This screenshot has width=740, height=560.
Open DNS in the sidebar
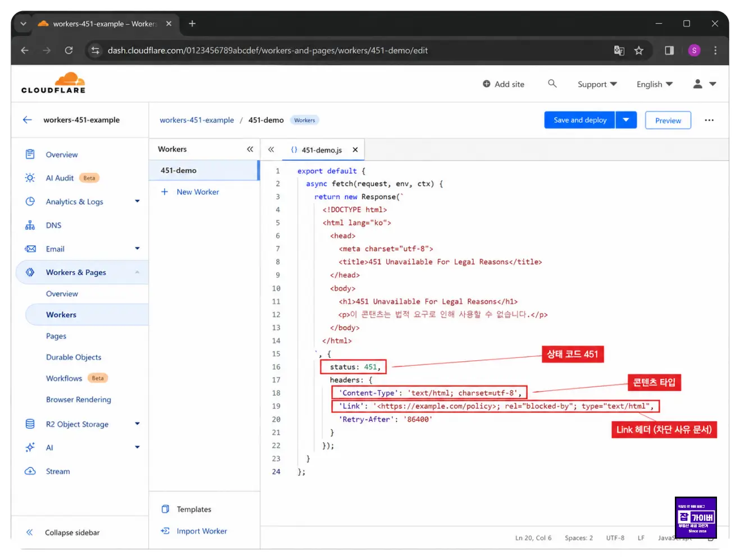click(x=53, y=225)
